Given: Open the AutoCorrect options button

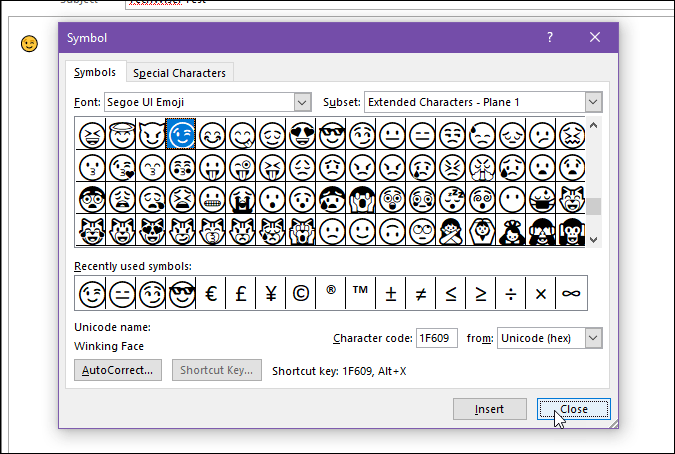Looking at the screenshot, I should click(x=118, y=370).
